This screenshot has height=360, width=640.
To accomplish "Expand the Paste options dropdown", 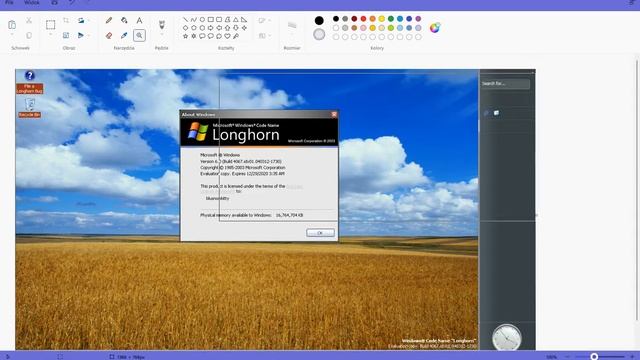I will pos(12,35).
